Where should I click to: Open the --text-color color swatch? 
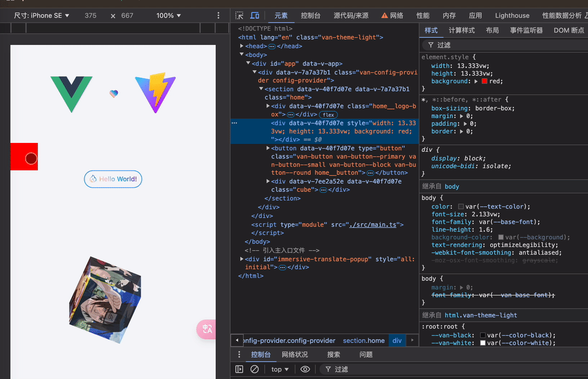click(x=461, y=206)
